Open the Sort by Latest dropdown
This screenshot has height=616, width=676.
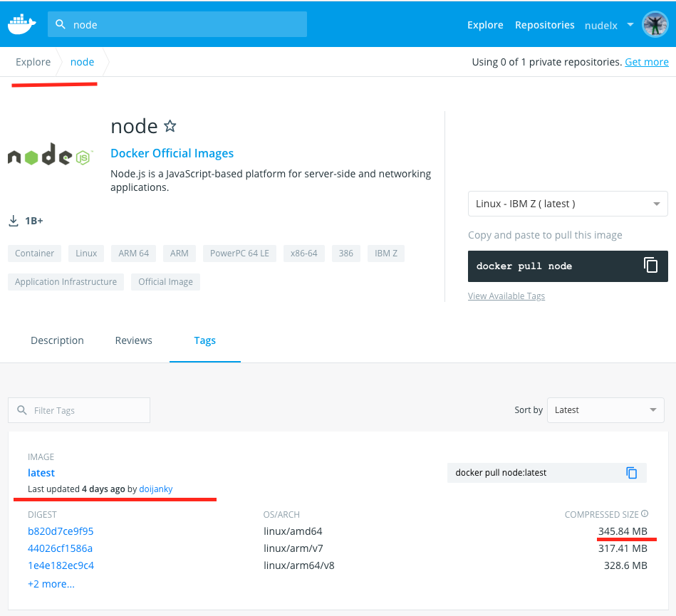605,410
